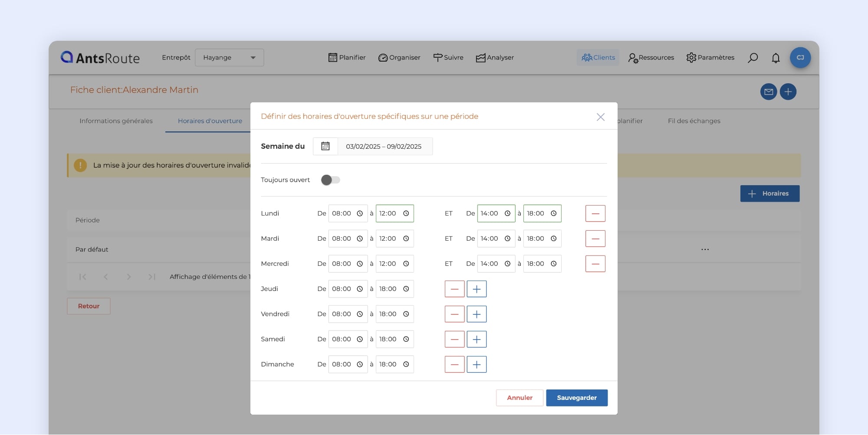Click the Sauvegarder button
This screenshot has width=868, height=435.
click(x=576, y=398)
